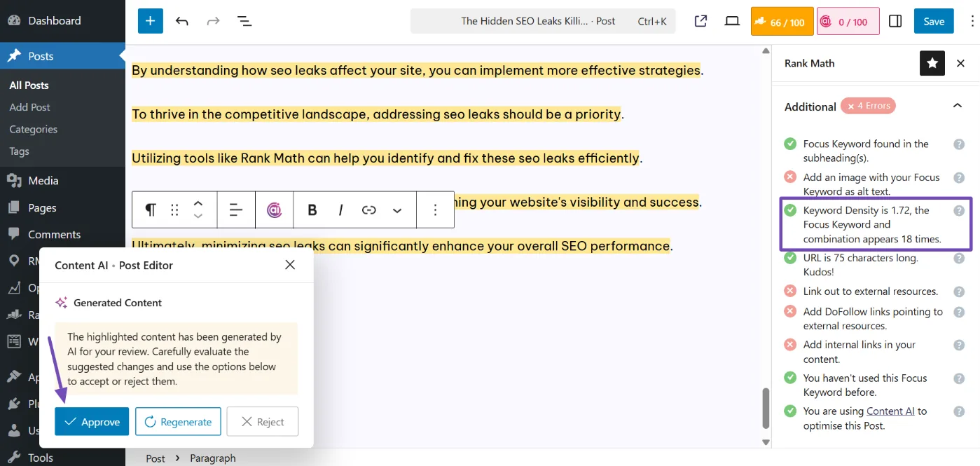This screenshot has width=980, height=466.
Task: Open the block inserter with the plus icon
Action: (x=149, y=20)
